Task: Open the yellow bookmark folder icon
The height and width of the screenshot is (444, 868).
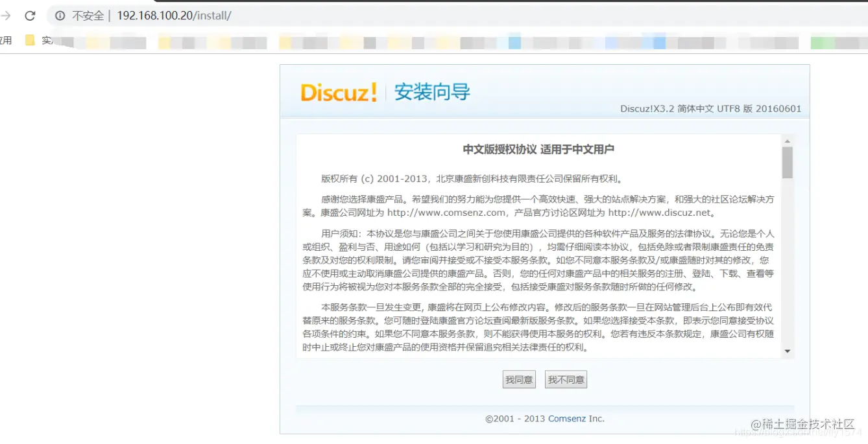Action: pos(30,40)
